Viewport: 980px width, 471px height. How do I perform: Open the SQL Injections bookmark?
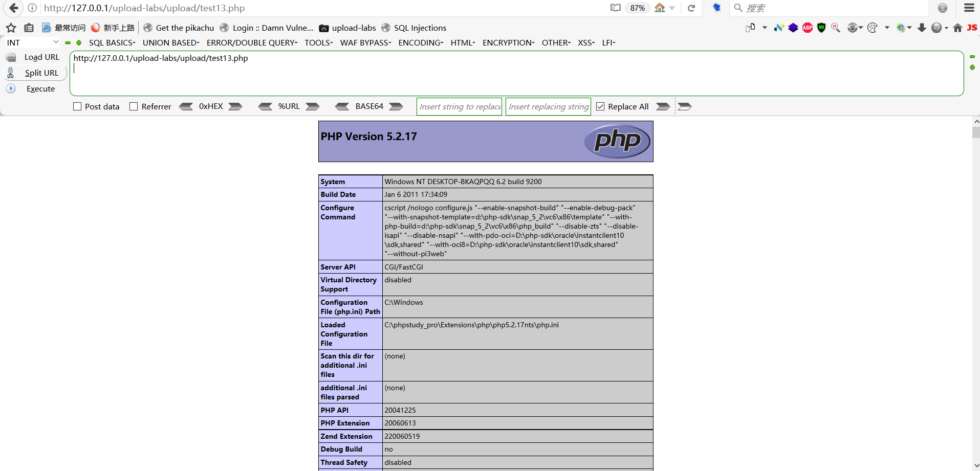click(414, 28)
